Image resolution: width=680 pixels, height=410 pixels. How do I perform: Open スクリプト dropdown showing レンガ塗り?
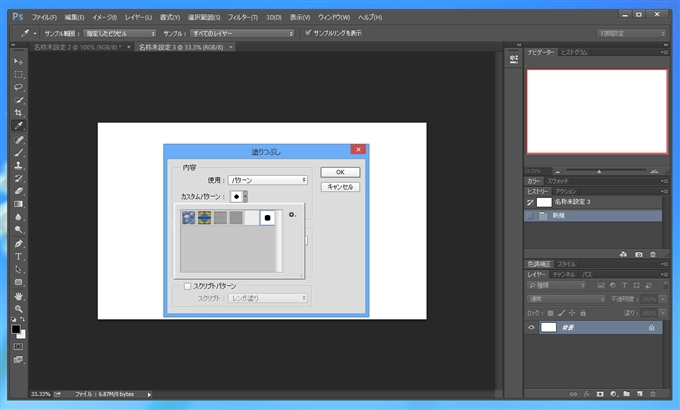click(268, 298)
